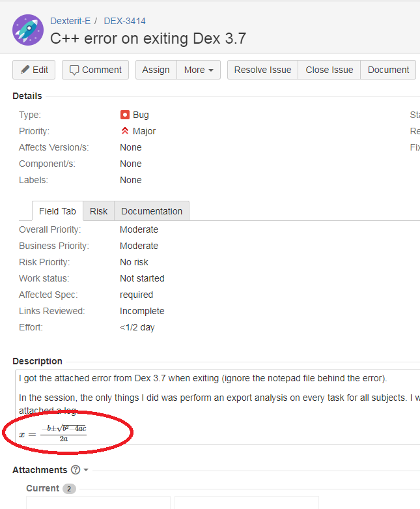Open the More actions dropdown

(x=199, y=70)
